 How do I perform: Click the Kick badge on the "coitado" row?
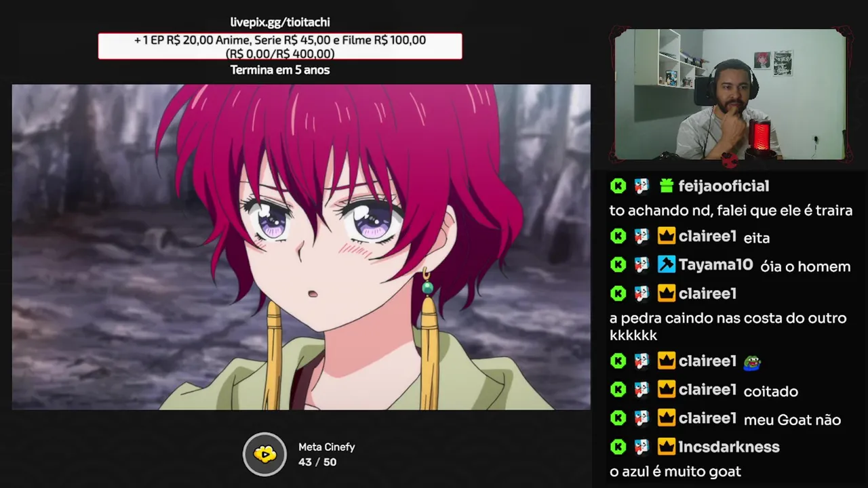pyautogui.click(x=618, y=389)
